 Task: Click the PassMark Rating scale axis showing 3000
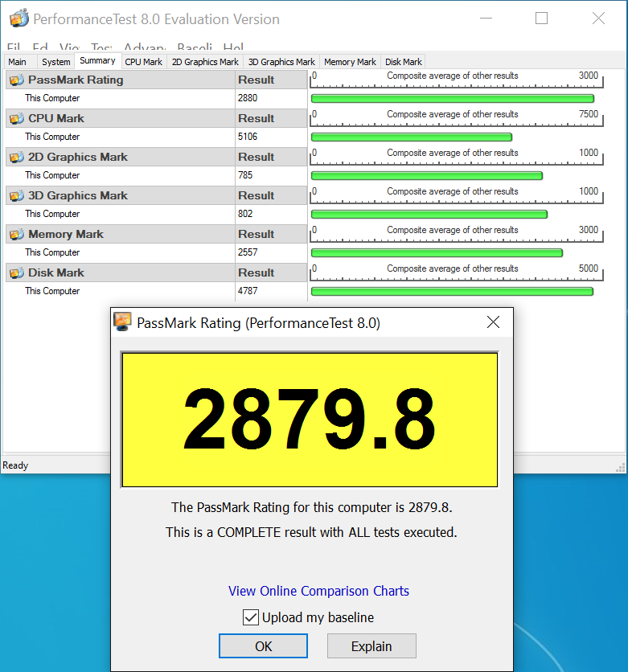tap(457, 80)
